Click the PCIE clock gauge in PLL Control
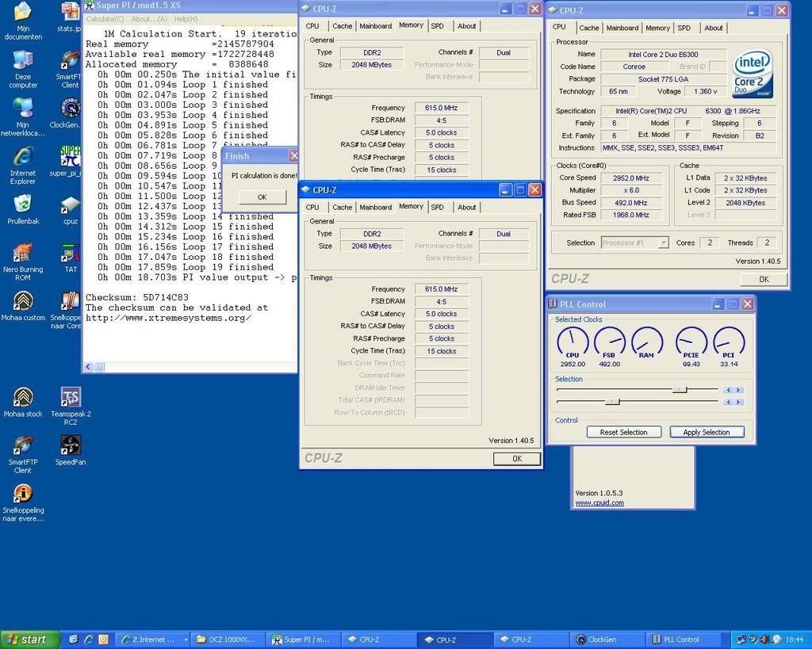The height and width of the screenshot is (649, 812). point(691,342)
